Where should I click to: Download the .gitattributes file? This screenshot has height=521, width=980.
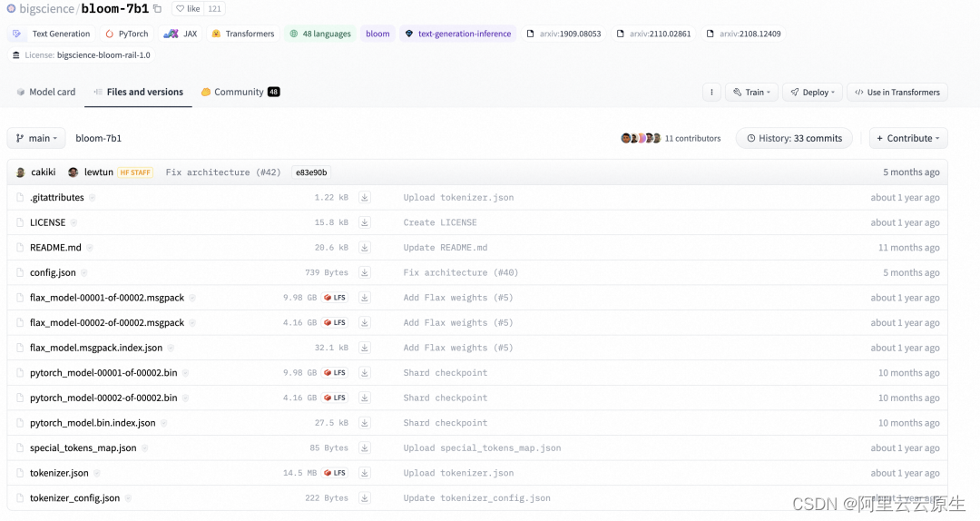365,198
